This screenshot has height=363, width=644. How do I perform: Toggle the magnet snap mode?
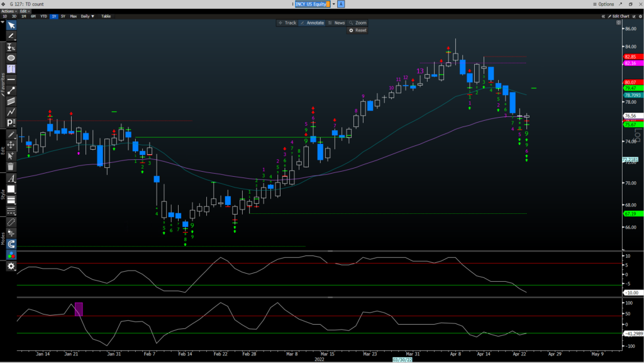pos(11,244)
